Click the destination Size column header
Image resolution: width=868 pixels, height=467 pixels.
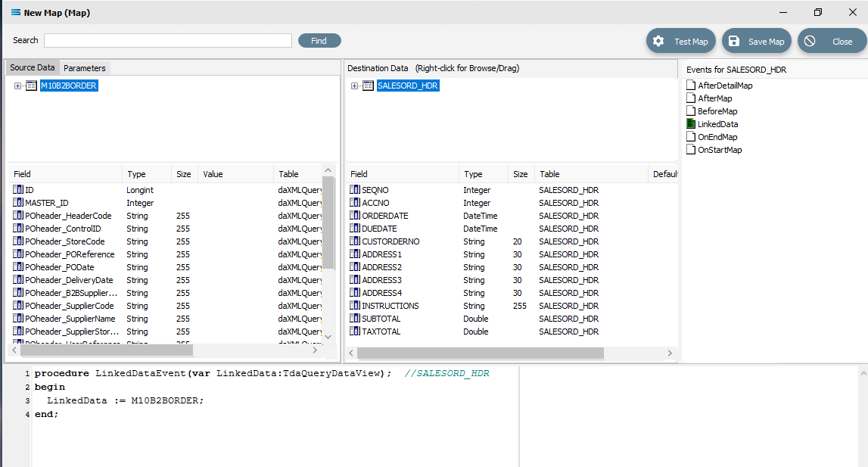(521, 174)
